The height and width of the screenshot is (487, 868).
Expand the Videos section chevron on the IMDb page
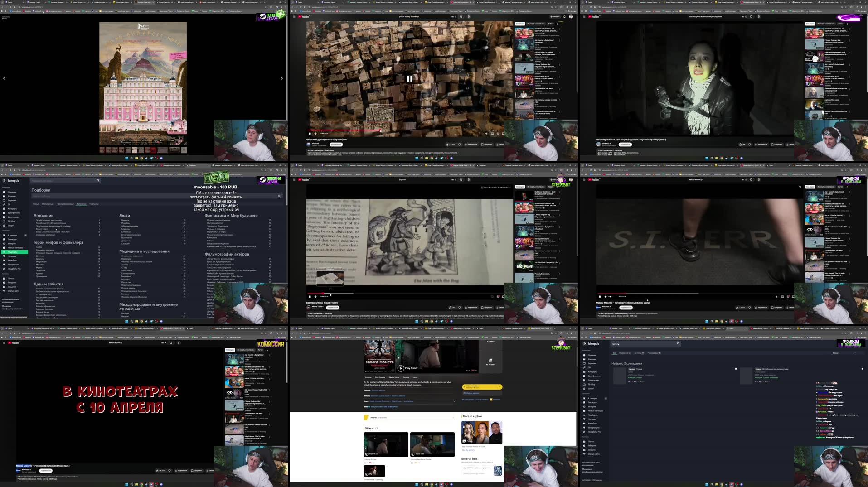point(378,428)
